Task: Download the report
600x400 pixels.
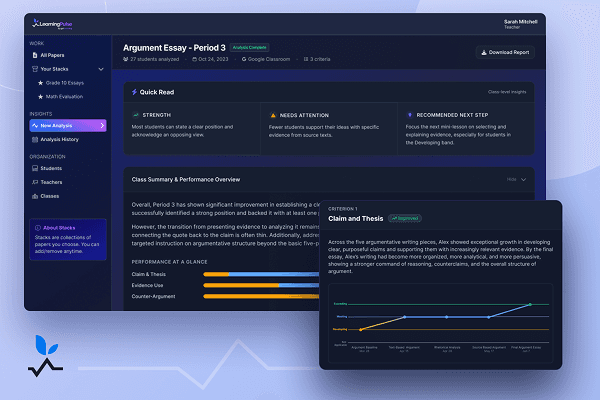Action: click(x=505, y=52)
